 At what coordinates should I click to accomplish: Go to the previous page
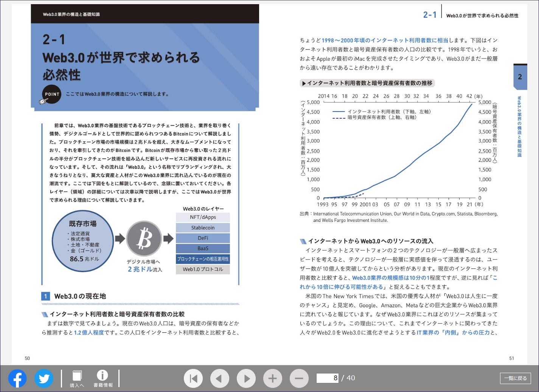[220, 378]
